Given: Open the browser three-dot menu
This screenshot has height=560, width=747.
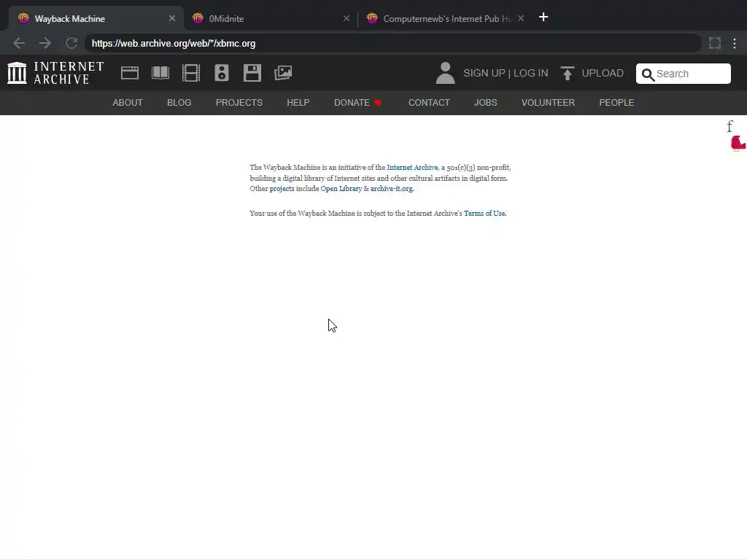Looking at the screenshot, I should pyautogui.click(x=735, y=43).
